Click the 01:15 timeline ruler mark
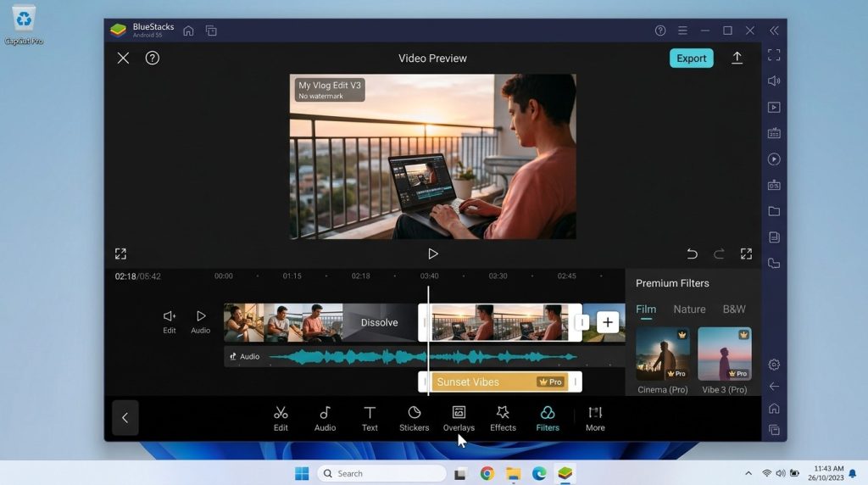Image resolution: width=868 pixels, height=485 pixels. (x=292, y=276)
